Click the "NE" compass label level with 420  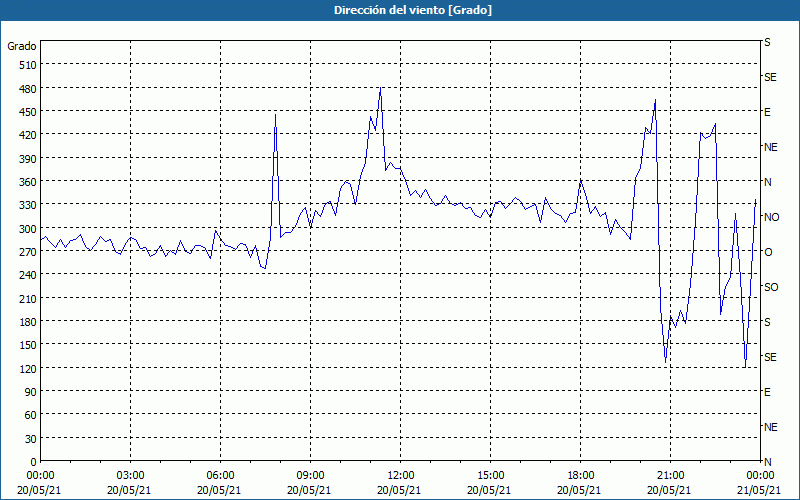tap(770, 147)
